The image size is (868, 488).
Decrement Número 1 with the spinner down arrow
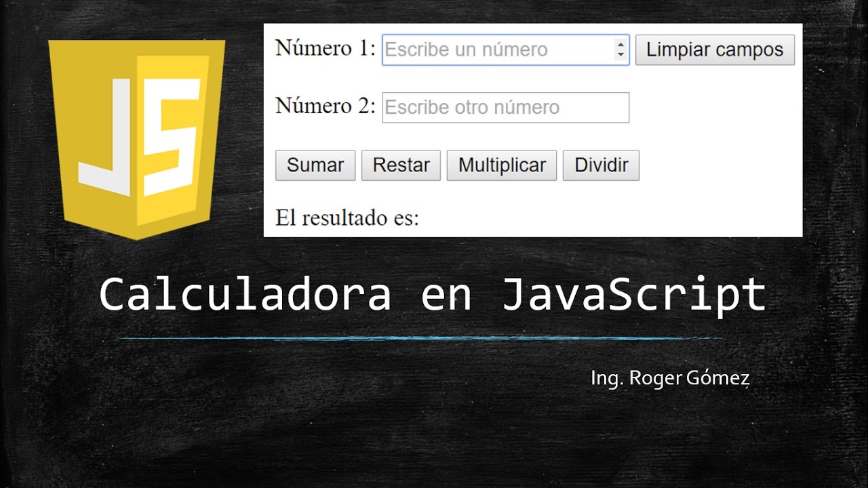[620, 55]
